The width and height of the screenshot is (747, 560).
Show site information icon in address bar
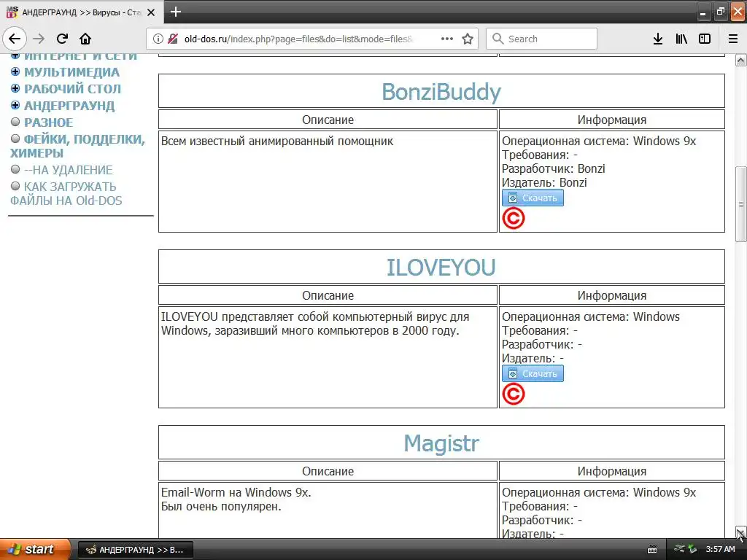click(x=158, y=39)
